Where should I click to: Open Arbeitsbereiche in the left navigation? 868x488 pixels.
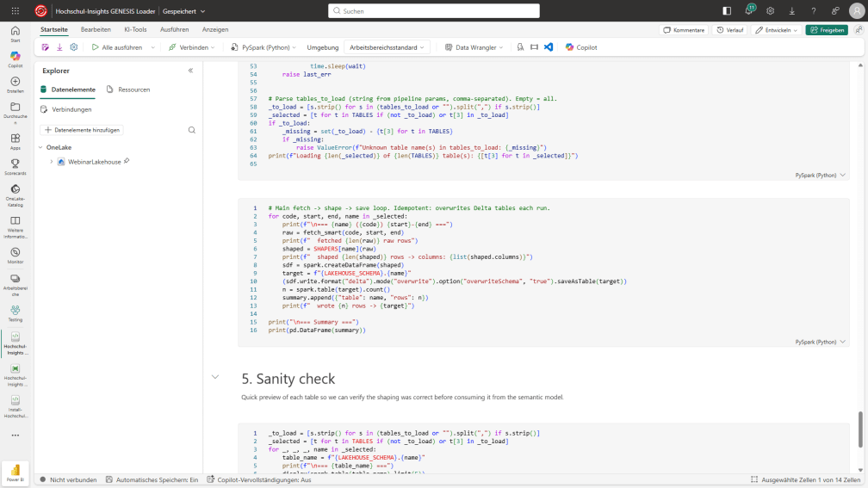tap(15, 285)
